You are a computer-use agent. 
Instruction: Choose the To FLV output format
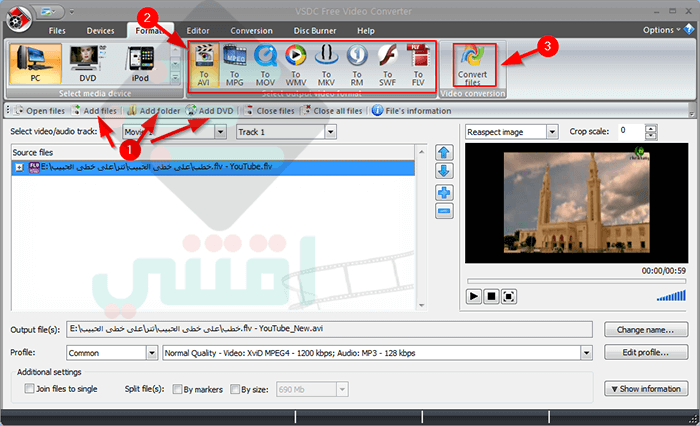tap(418, 65)
